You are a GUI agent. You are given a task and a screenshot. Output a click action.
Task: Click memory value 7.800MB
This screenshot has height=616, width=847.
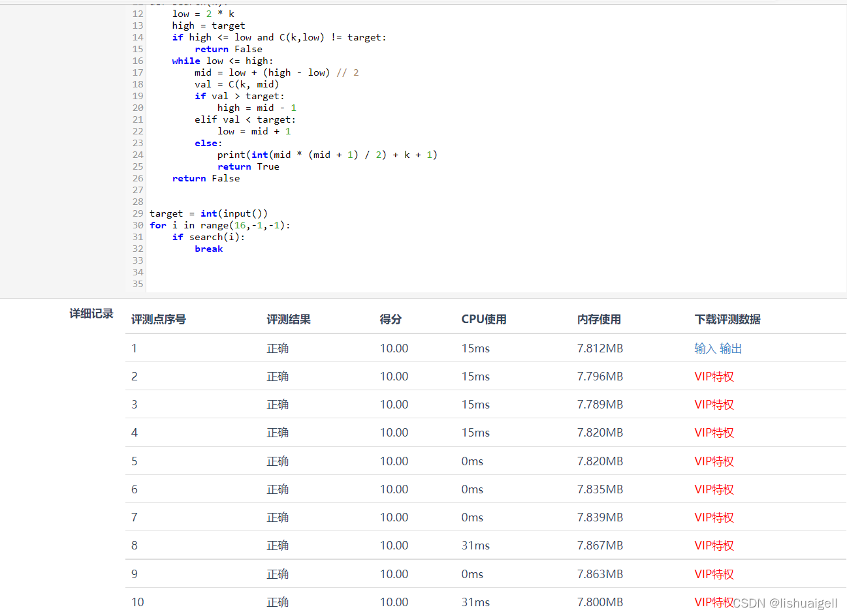click(x=600, y=602)
